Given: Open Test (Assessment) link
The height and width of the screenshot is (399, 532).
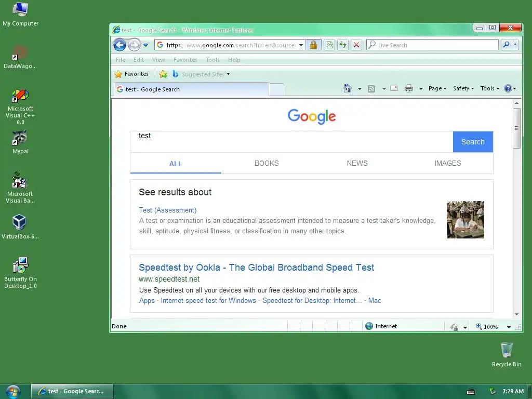Looking at the screenshot, I should tap(168, 210).
